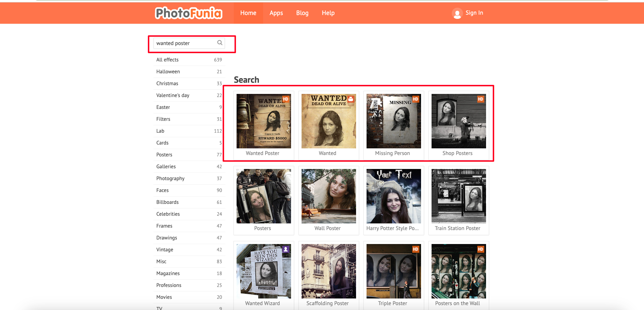This screenshot has height=310, width=644.
Task: Select the Movies category
Action: (x=189, y=297)
